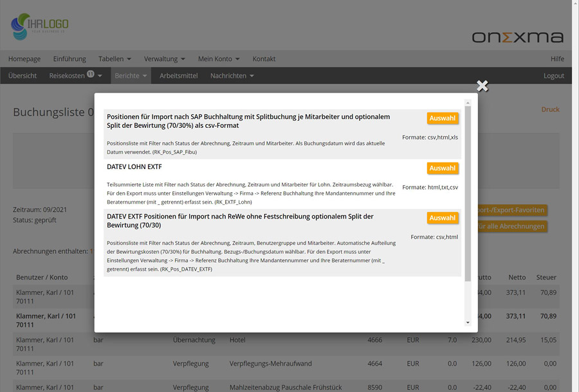Click the Hilfe link
The height and width of the screenshot is (392, 579).
pyautogui.click(x=556, y=58)
